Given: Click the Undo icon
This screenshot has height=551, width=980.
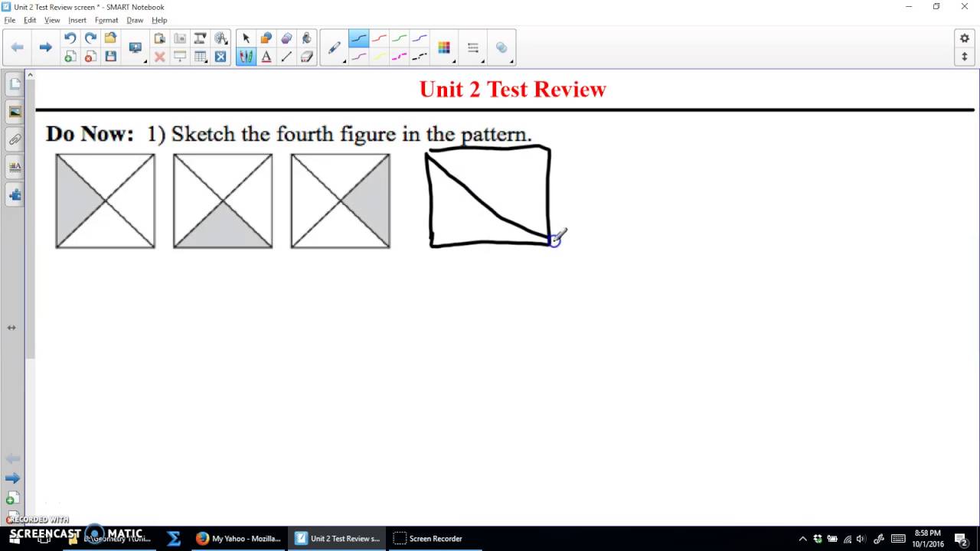Looking at the screenshot, I should pyautogui.click(x=70, y=38).
